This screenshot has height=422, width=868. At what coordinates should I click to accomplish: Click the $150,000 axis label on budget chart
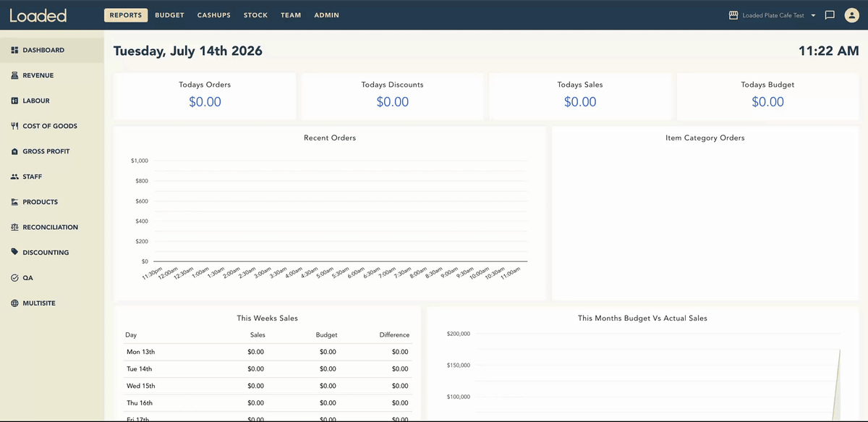pyautogui.click(x=459, y=366)
